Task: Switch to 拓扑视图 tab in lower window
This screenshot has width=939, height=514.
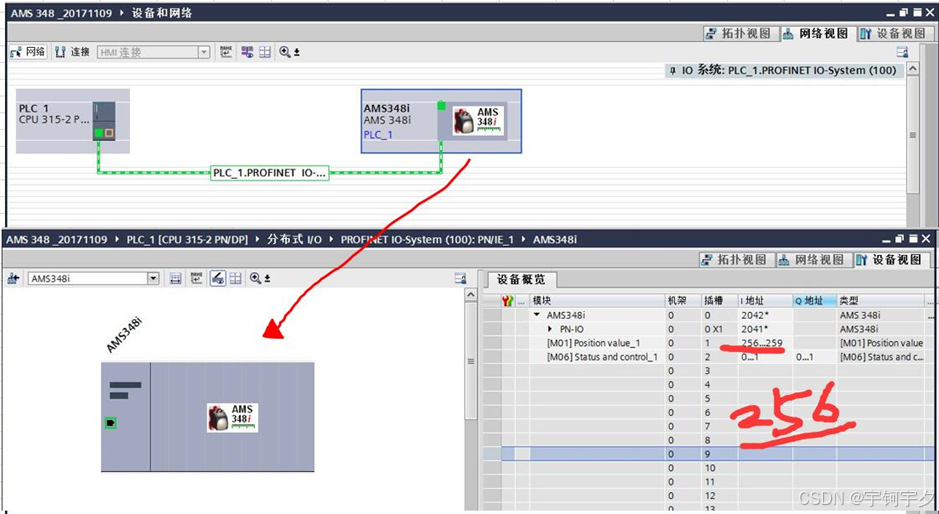Action: [735, 260]
